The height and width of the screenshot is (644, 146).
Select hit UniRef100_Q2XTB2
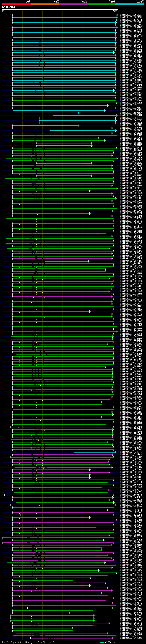point(131,27)
